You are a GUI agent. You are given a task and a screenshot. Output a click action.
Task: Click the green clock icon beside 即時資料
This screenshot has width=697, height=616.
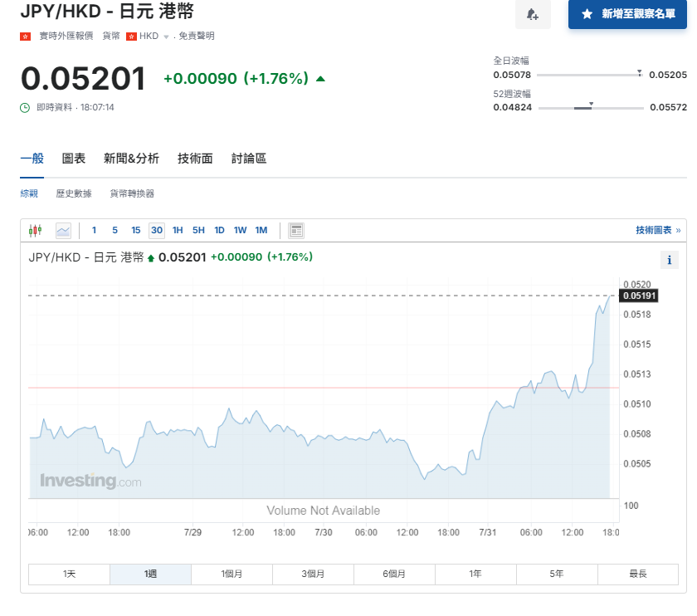[x=26, y=107]
